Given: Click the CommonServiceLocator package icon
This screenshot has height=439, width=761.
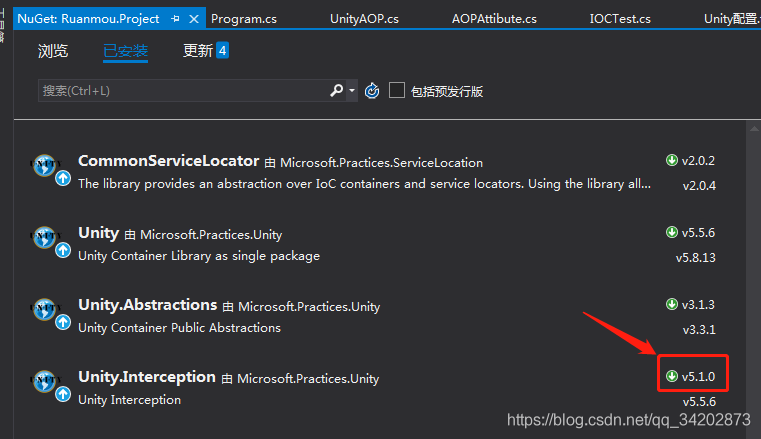Looking at the screenshot, I should (x=44, y=165).
